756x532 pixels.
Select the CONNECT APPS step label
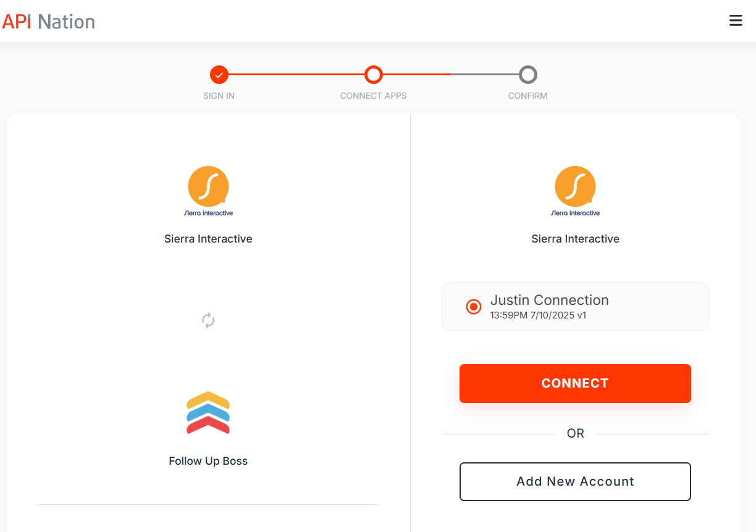[x=374, y=96]
